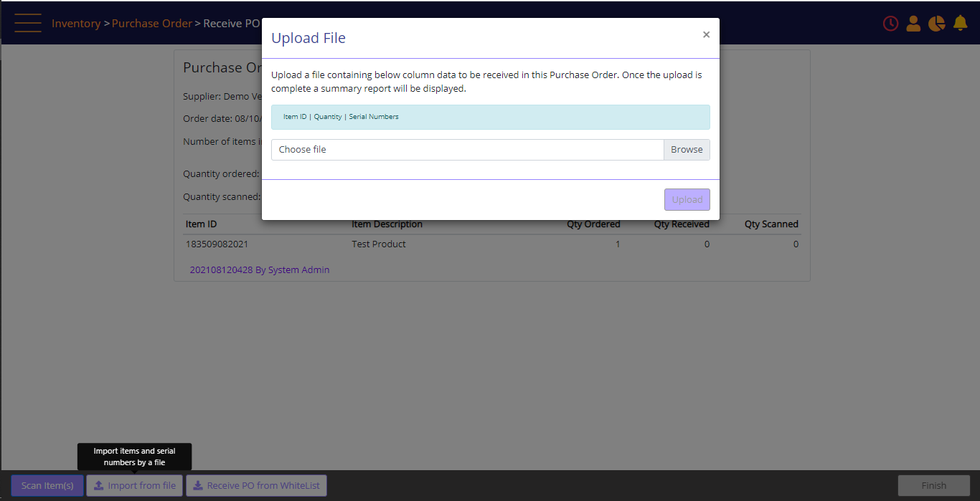Click the Upload button in dialog

click(687, 200)
